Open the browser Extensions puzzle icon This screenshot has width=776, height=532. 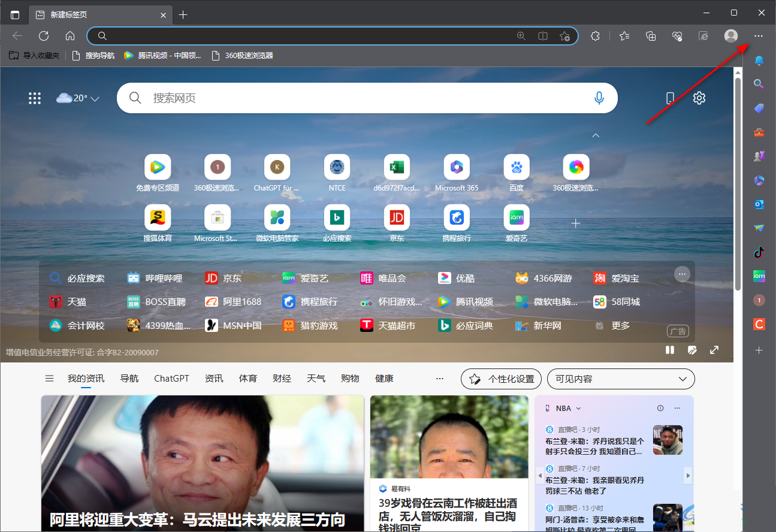(x=595, y=36)
